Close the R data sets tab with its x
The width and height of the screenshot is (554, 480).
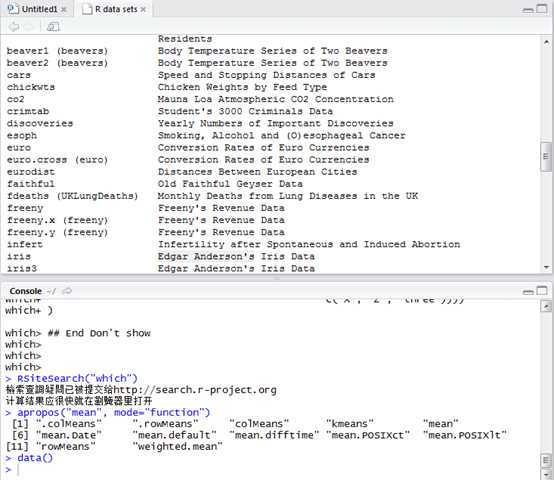coord(143,10)
